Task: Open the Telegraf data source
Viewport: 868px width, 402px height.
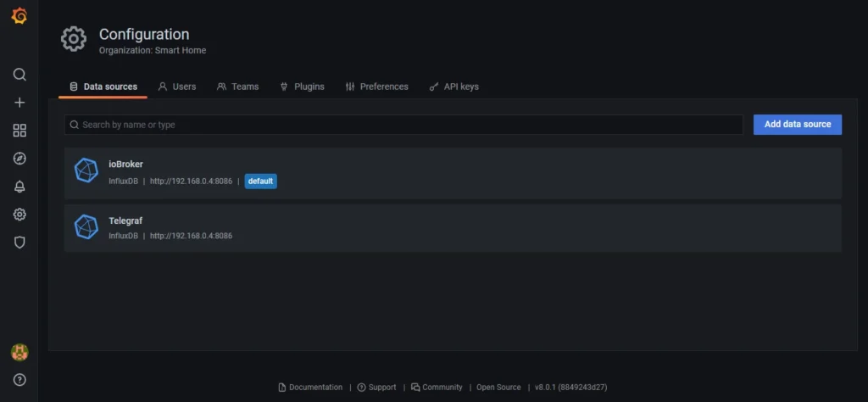Action: pos(125,221)
